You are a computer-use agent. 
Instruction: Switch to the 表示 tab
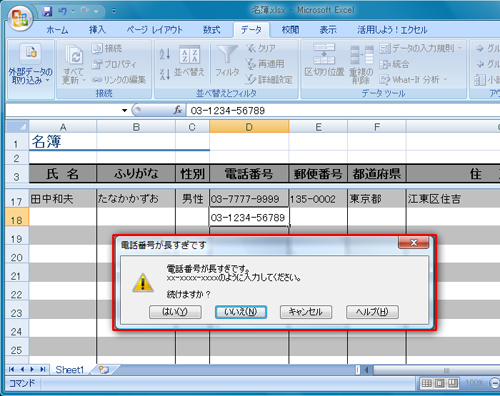tap(328, 30)
